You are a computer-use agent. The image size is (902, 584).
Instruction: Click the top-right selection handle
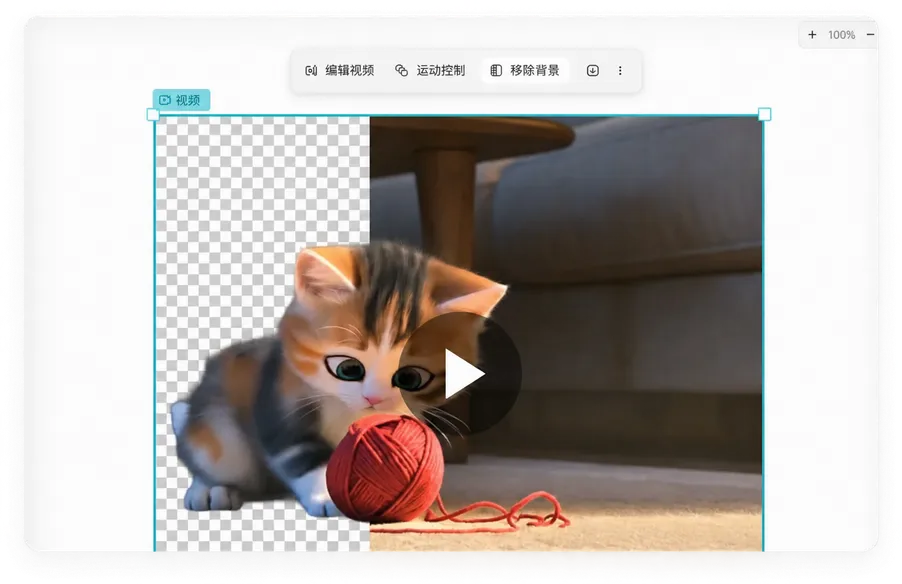pos(765,114)
